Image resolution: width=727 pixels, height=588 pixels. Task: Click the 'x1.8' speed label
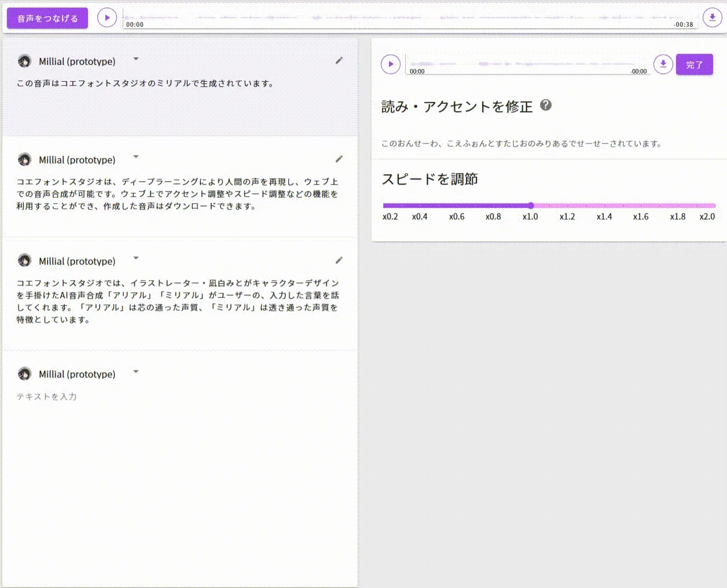[678, 216]
